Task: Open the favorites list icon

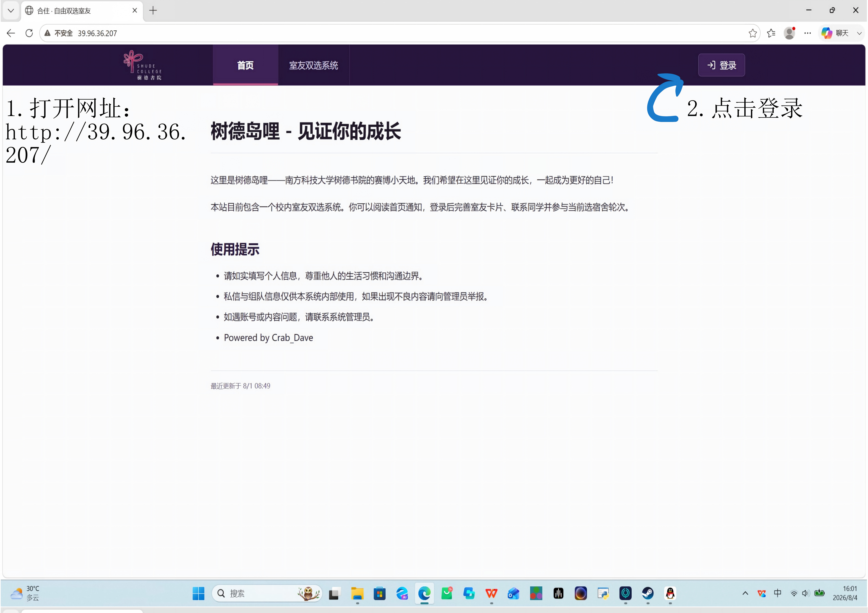Action: tap(771, 33)
